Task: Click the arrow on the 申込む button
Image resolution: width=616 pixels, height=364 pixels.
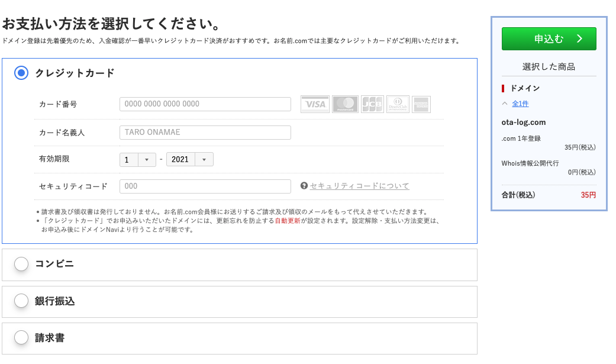Action: 579,39
